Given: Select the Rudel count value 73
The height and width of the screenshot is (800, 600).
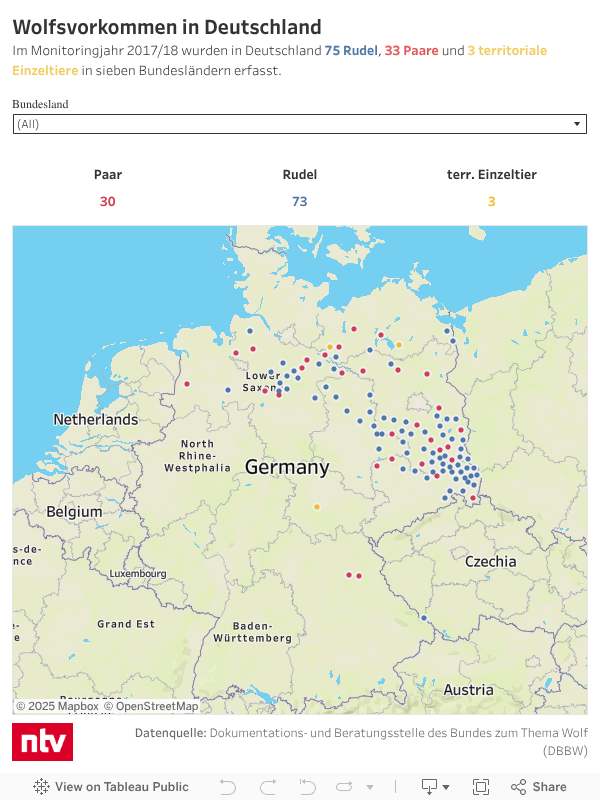Looking at the screenshot, I should click(299, 201).
